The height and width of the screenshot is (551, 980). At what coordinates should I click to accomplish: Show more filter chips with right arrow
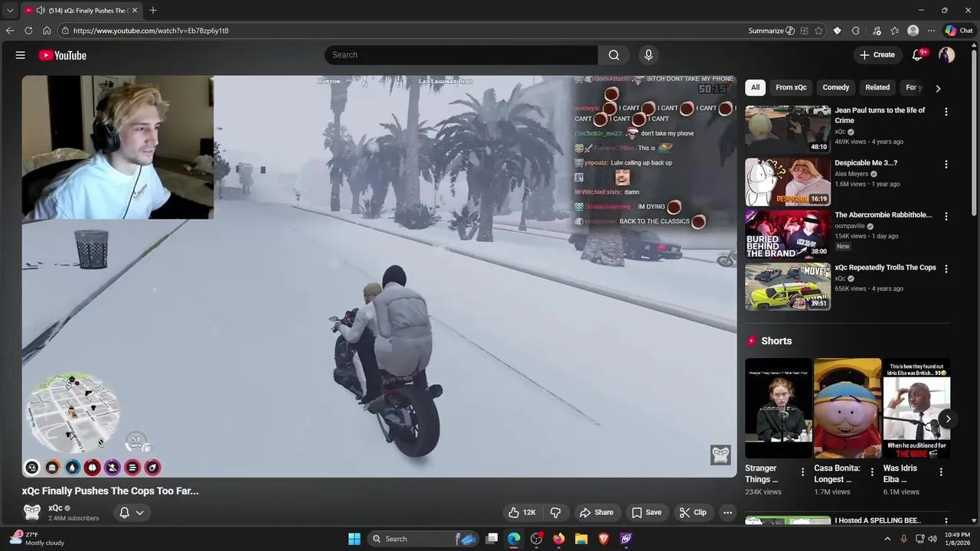coord(938,88)
